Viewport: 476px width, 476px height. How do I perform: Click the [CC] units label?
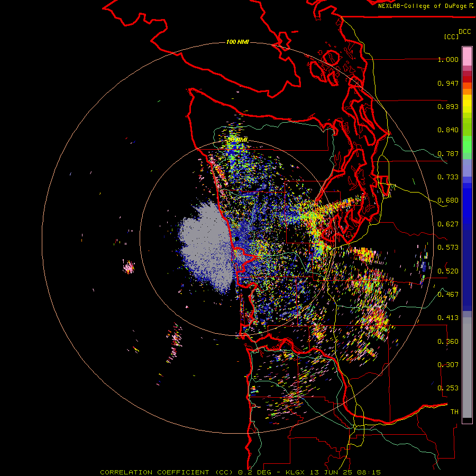coord(452,36)
